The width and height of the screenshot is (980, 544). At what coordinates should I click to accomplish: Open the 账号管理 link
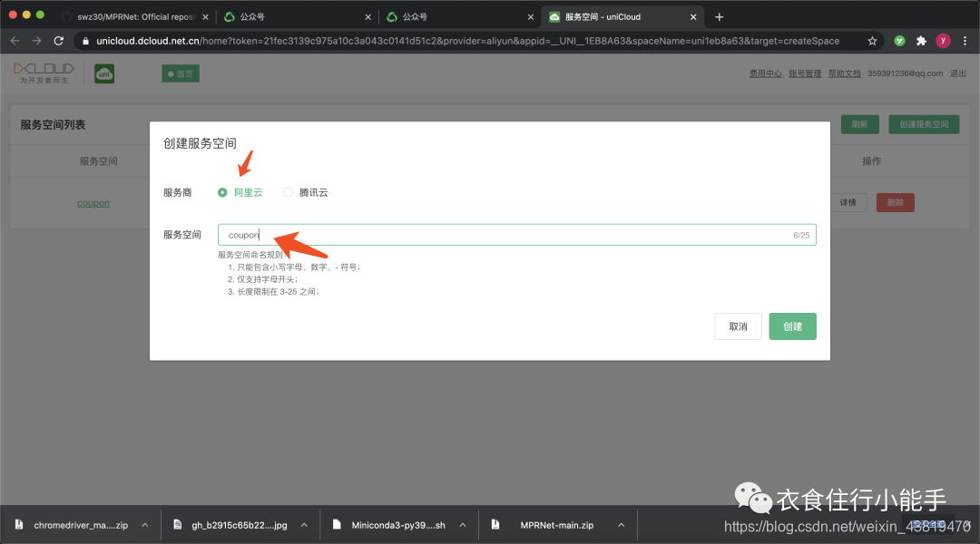pyautogui.click(x=805, y=73)
